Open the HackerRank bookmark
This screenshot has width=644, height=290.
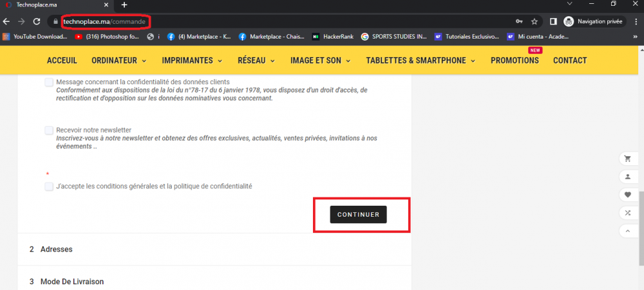tap(332, 37)
